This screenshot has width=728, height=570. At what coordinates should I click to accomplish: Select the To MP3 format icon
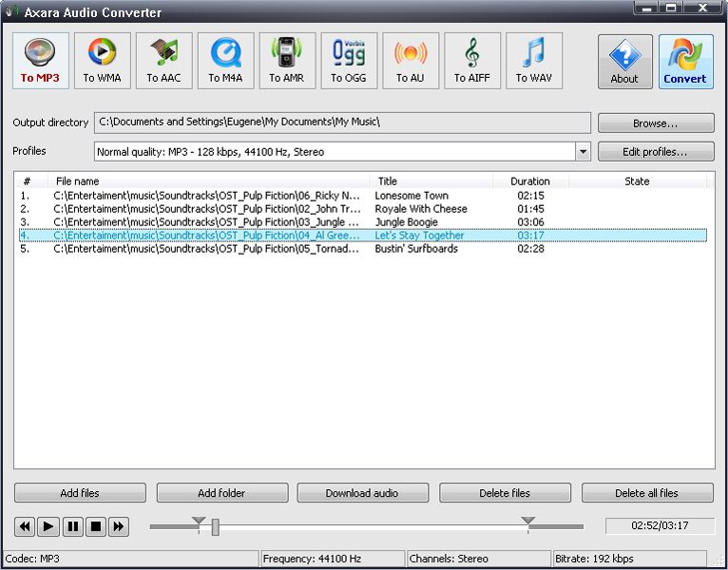41,61
